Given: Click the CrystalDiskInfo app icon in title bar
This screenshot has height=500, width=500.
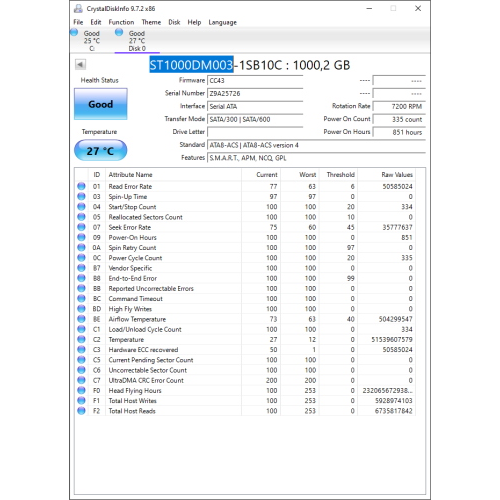Looking at the screenshot, I should (78, 9).
